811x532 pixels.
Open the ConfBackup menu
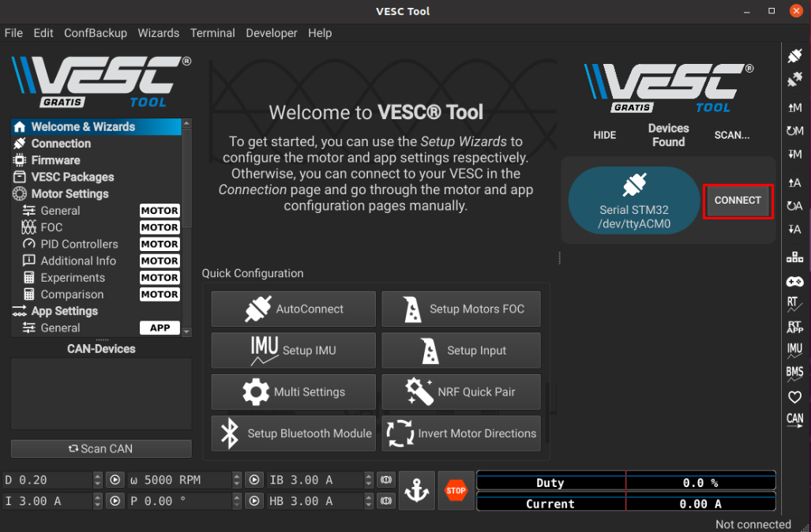coord(96,33)
